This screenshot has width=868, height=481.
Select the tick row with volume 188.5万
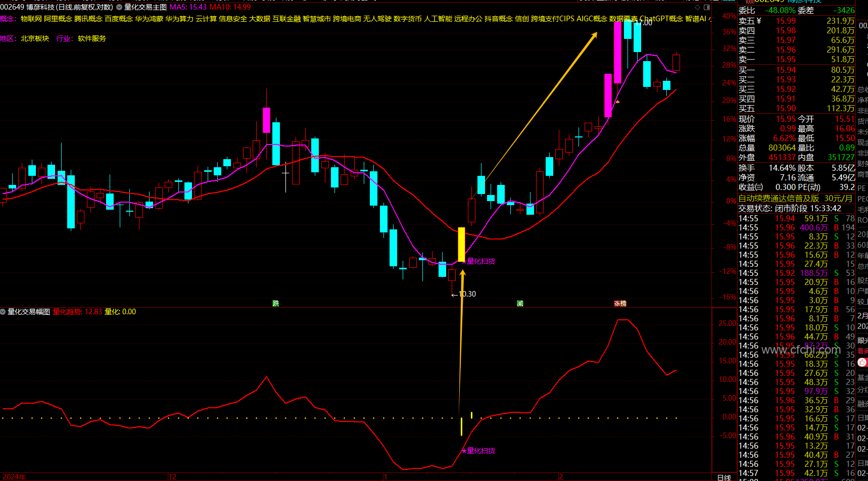[x=796, y=273]
